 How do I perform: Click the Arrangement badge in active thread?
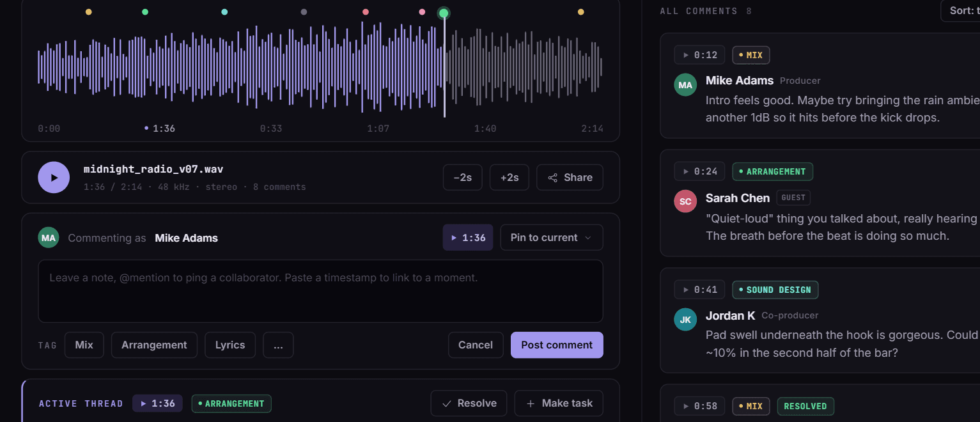coord(231,403)
